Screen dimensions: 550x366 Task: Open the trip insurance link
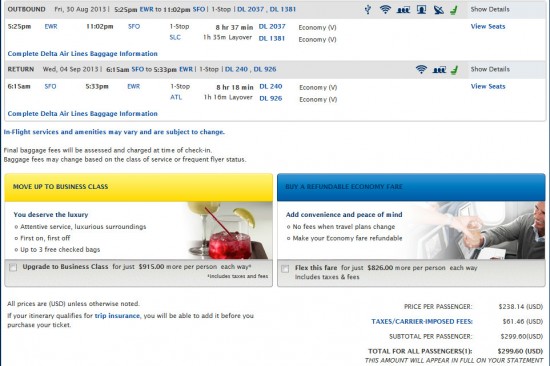pos(117,316)
